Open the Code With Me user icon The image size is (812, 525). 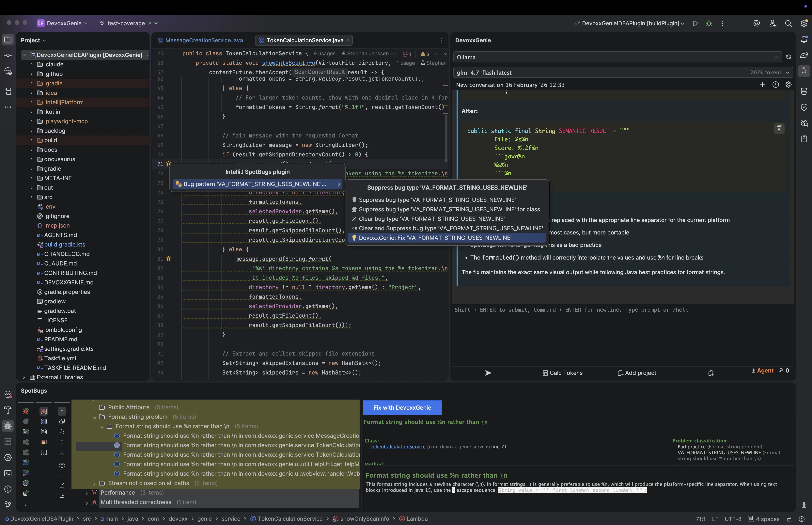tap(773, 23)
